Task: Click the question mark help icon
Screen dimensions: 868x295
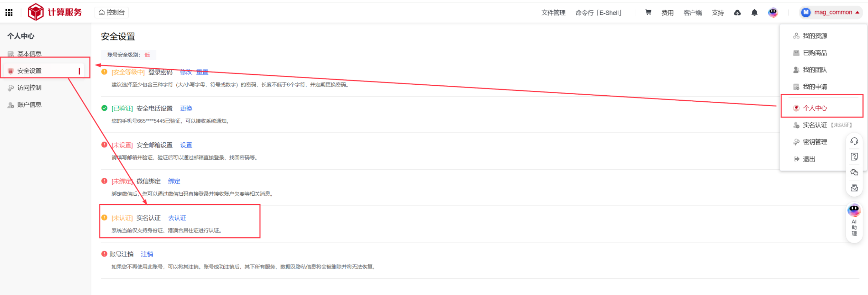Action: pos(854,157)
